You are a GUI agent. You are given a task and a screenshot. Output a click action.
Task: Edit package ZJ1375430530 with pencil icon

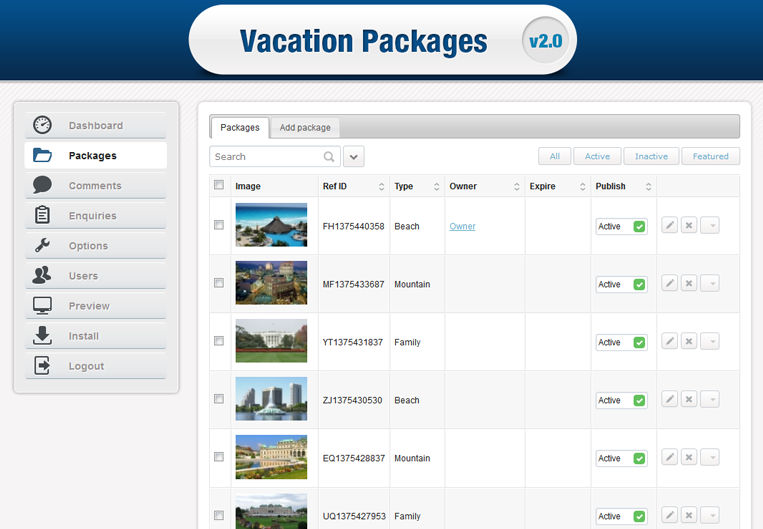point(670,400)
